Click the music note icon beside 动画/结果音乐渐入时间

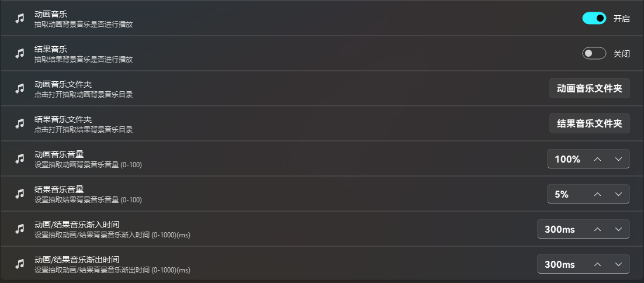point(20,229)
